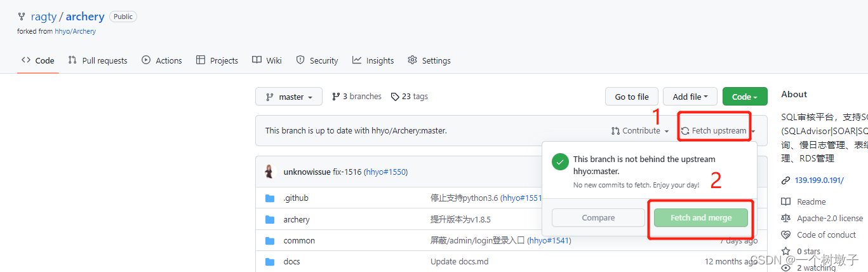Open the .github folder
The height and width of the screenshot is (272, 868).
296,198
